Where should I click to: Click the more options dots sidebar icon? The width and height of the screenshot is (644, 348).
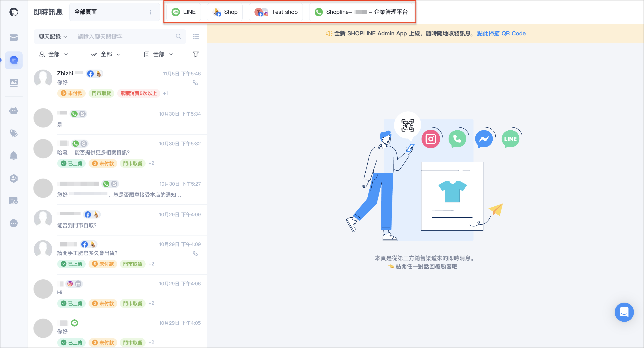13,223
